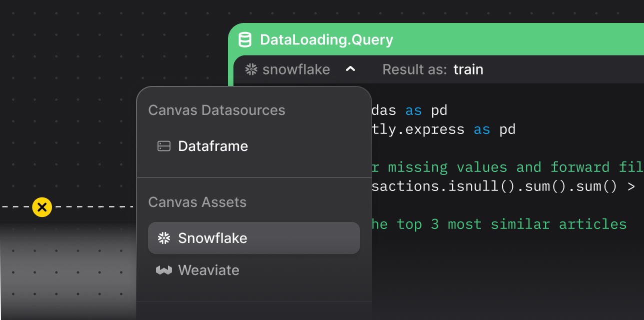
Task: Click the 'train' result name field
Action: pyautogui.click(x=468, y=69)
